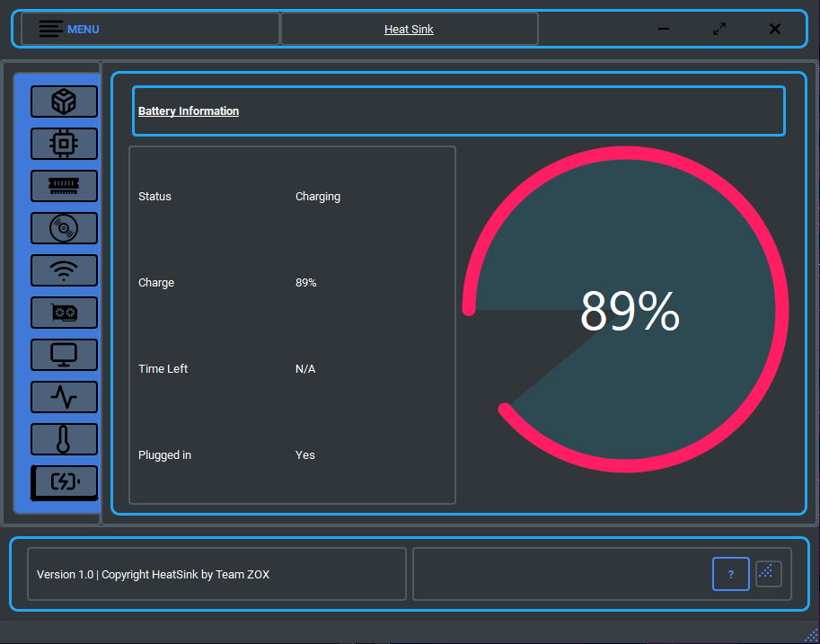Select the battery icon in the sidebar
Screen dimensions: 820x644
pyautogui.click(x=64, y=482)
